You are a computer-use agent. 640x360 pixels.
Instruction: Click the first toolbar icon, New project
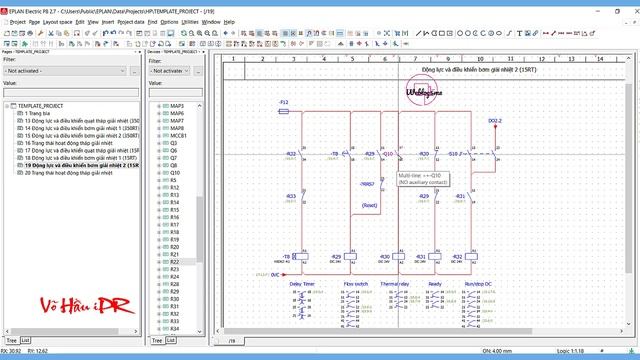(7, 33)
